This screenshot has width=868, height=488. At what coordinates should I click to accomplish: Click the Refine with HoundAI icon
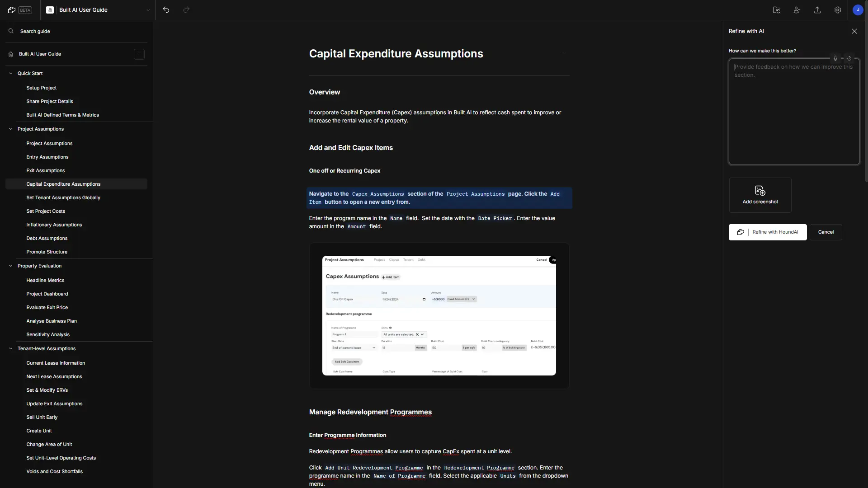tap(741, 232)
